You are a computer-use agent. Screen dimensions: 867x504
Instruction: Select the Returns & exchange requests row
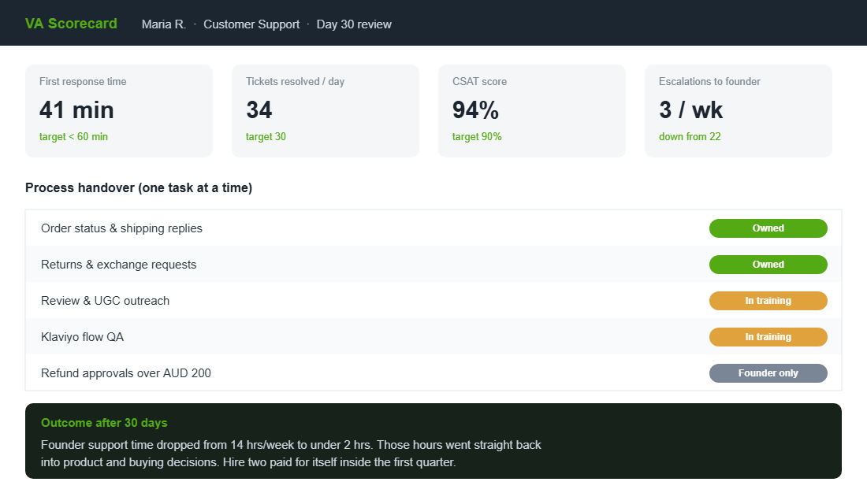433,264
